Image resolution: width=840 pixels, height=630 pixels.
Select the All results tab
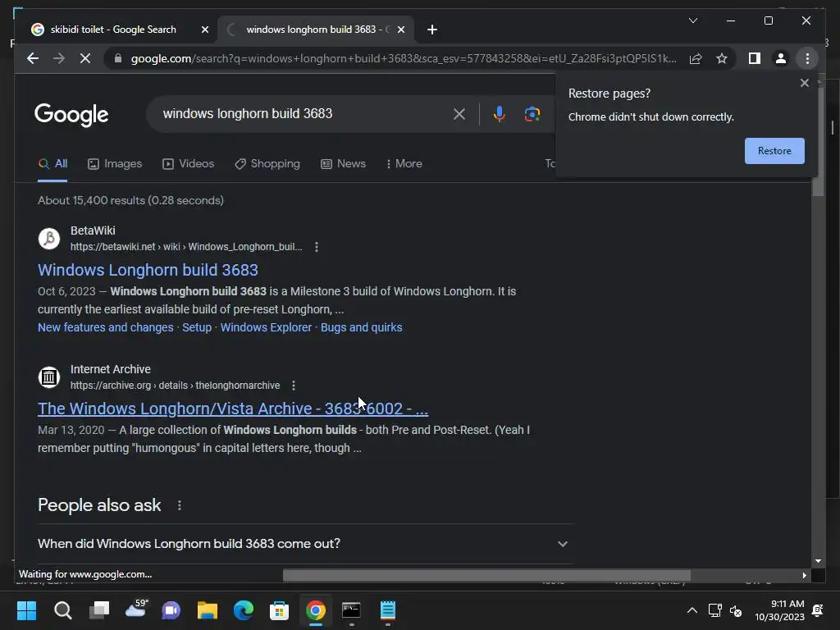[x=52, y=163]
